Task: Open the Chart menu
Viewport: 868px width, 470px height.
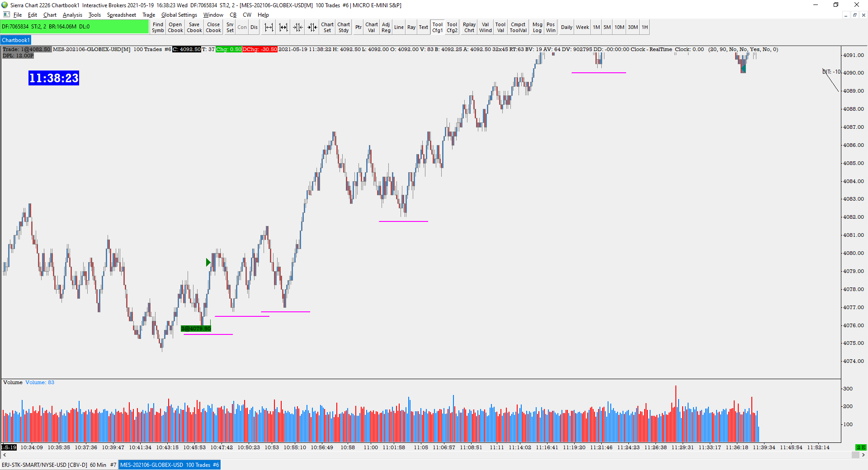Action: coord(50,15)
